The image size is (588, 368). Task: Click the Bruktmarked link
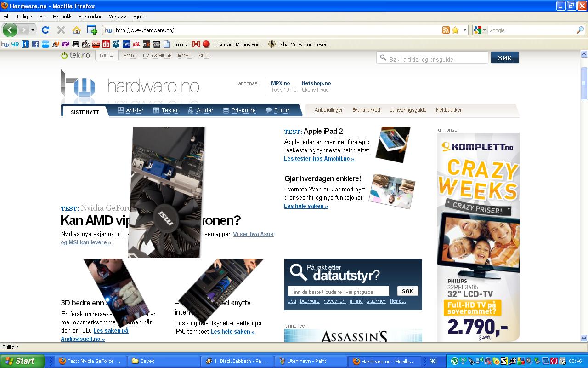click(366, 110)
